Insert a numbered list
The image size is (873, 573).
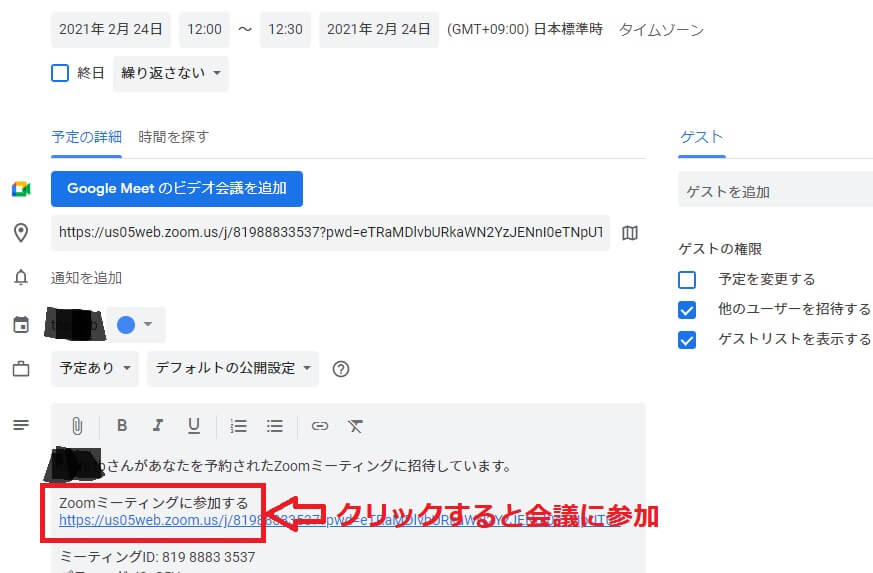(x=238, y=426)
